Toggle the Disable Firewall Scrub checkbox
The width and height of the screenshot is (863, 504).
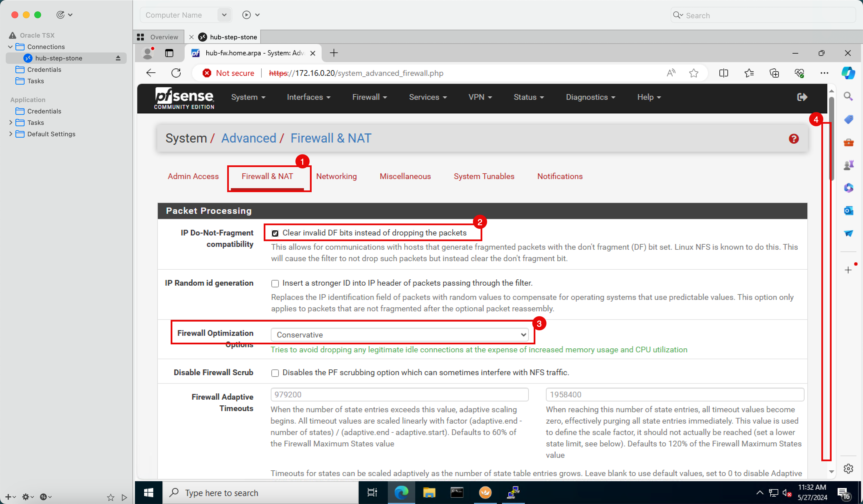point(275,373)
